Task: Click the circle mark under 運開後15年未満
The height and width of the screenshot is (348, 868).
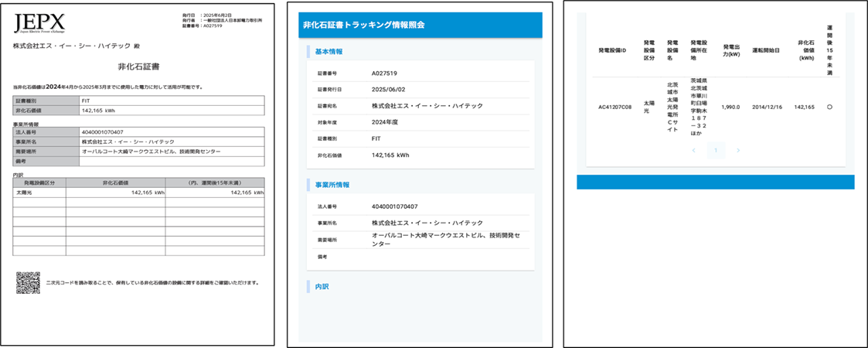Action: pyautogui.click(x=829, y=107)
